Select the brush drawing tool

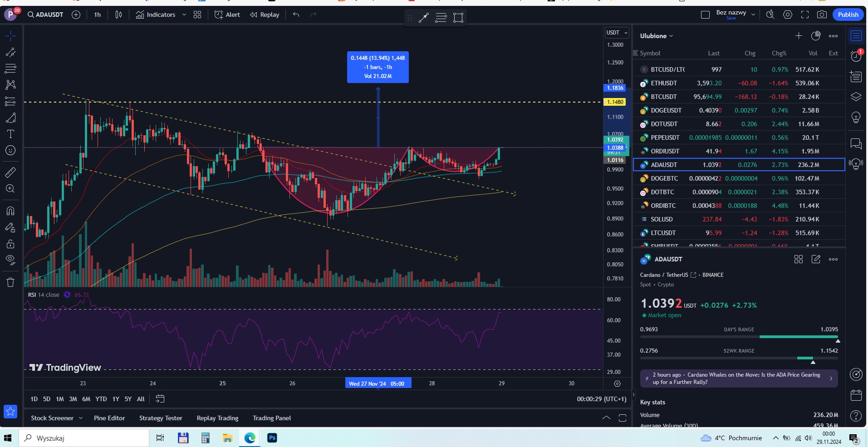[x=10, y=118]
